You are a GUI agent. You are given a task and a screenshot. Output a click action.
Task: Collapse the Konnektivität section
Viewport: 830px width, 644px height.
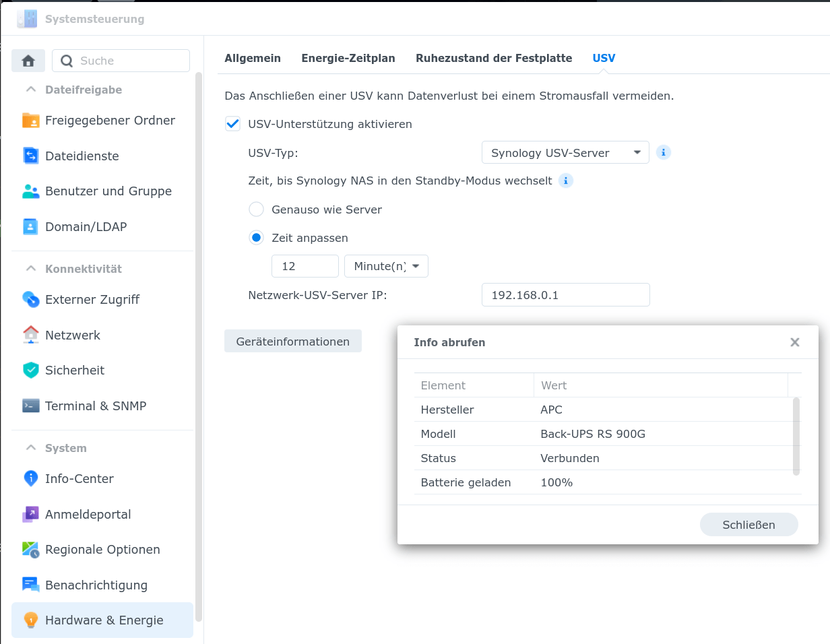[30, 269]
